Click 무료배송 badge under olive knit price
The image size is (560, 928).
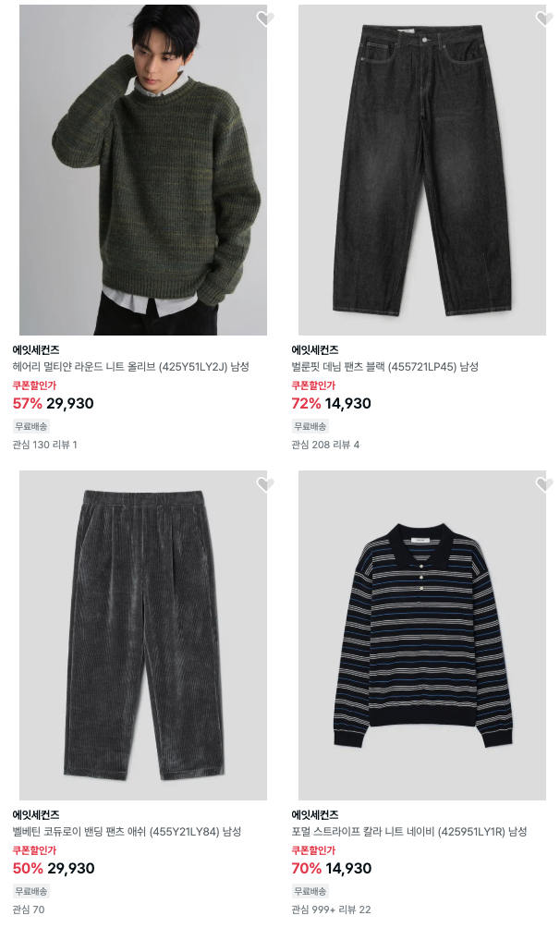[31, 426]
